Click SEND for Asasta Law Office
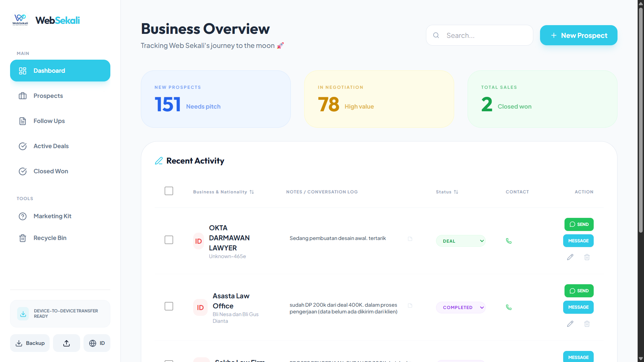The height and width of the screenshot is (362, 644). 579,291
